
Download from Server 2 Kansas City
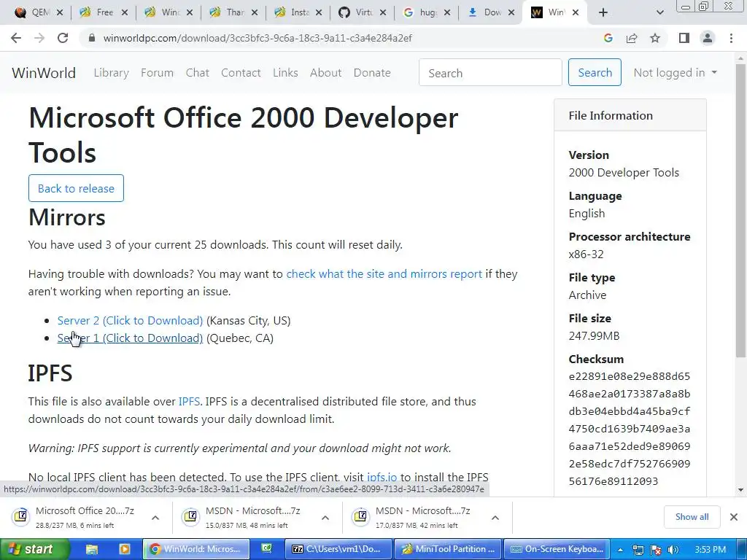pos(130,321)
